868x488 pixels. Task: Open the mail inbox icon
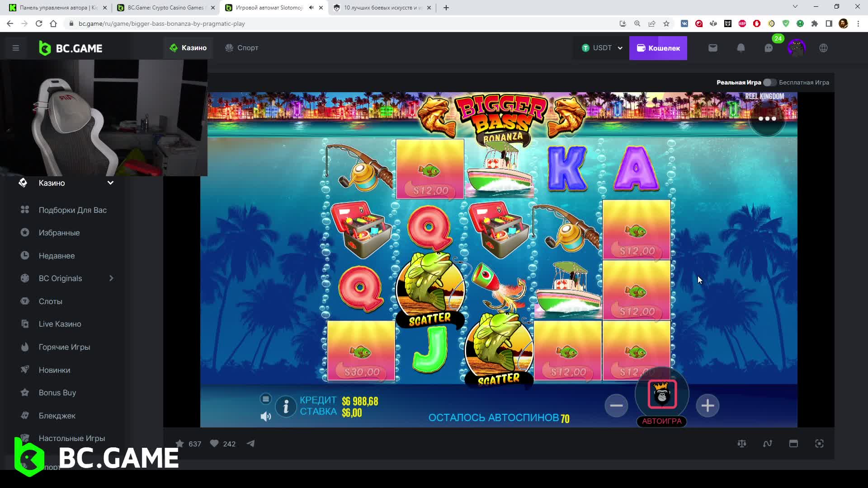[x=712, y=48]
